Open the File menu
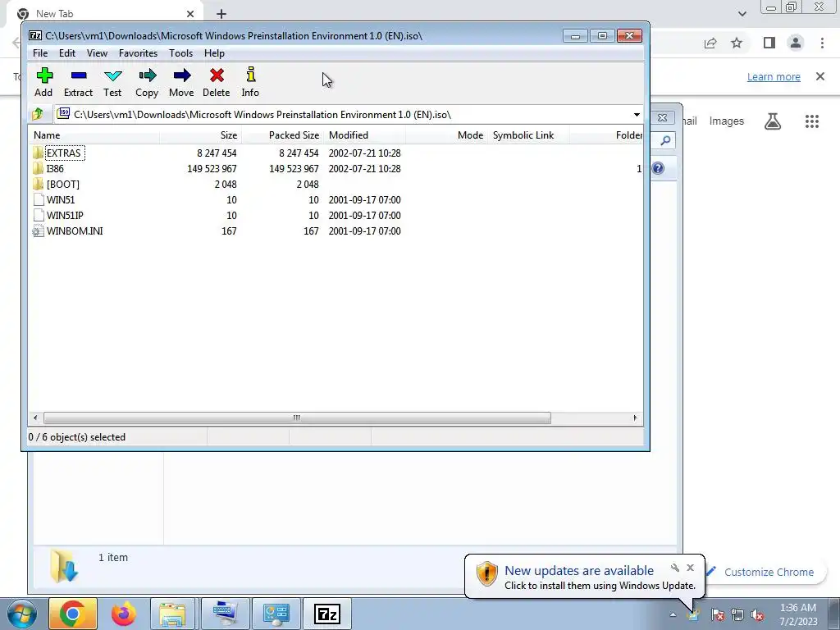Image resolution: width=840 pixels, height=630 pixels. coord(40,53)
